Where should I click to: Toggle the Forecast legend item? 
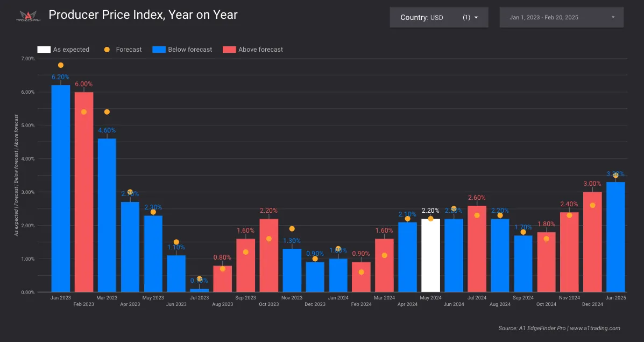[x=107, y=50]
